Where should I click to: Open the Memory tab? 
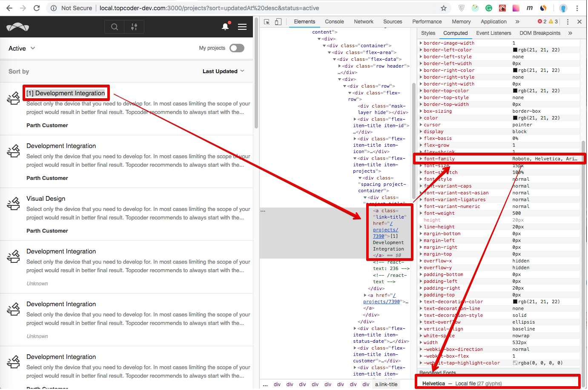tap(461, 22)
